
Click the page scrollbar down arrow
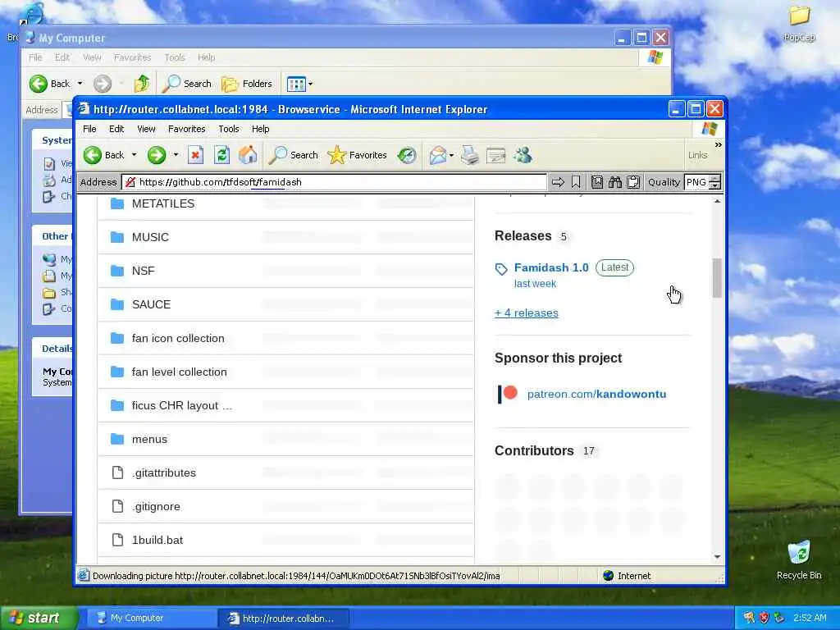[717, 557]
